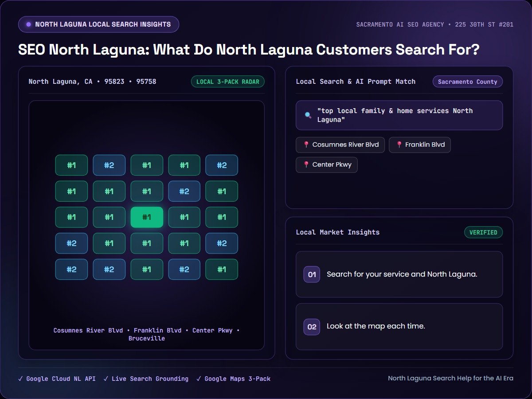Screen dimensions: 532x399
Task: Click the bottom-right corner #1 grid cell
Action: [222, 270]
